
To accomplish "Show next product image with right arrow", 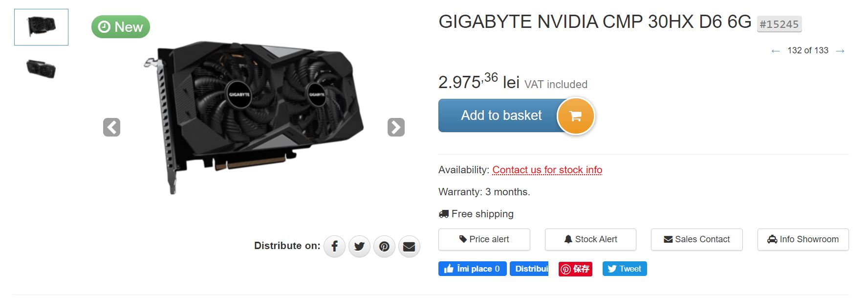I will click(396, 127).
